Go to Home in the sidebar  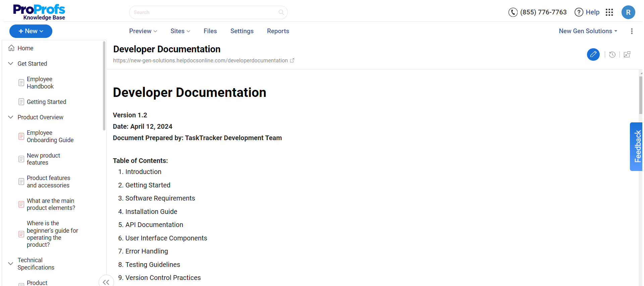click(x=25, y=48)
